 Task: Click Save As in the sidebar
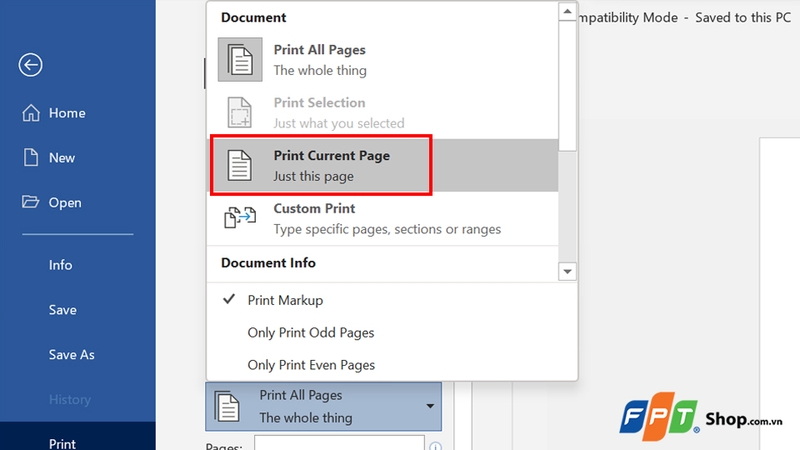pyautogui.click(x=78, y=355)
